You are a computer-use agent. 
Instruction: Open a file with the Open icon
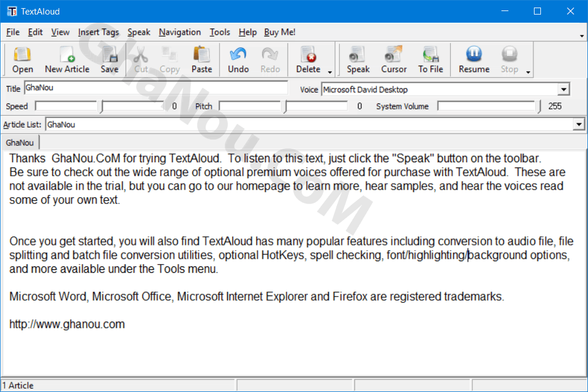pyautogui.click(x=23, y=60)
